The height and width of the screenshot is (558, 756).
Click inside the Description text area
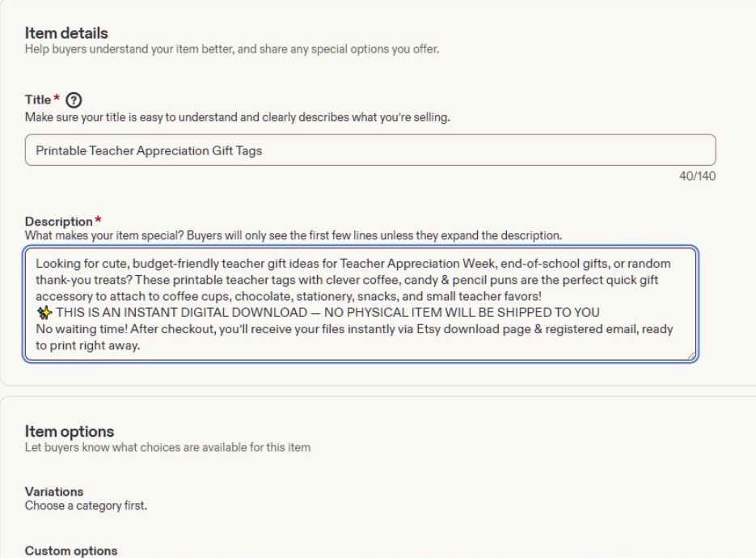360,304
